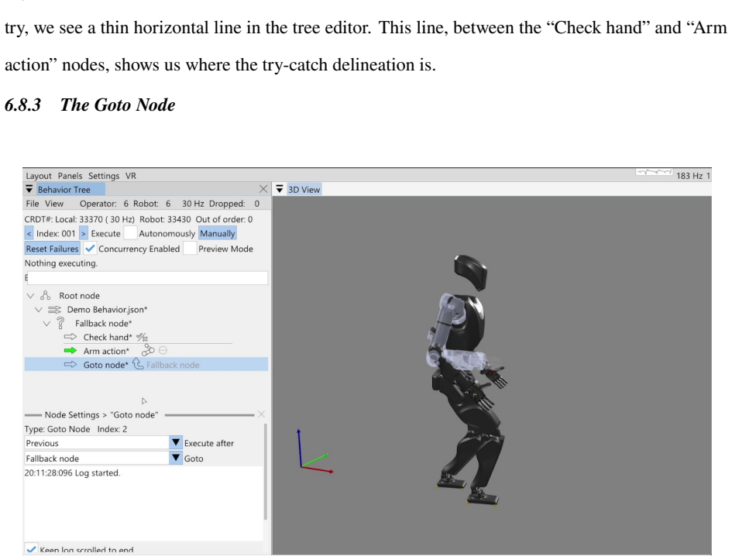Close the Behavior Tree panel

263,189
